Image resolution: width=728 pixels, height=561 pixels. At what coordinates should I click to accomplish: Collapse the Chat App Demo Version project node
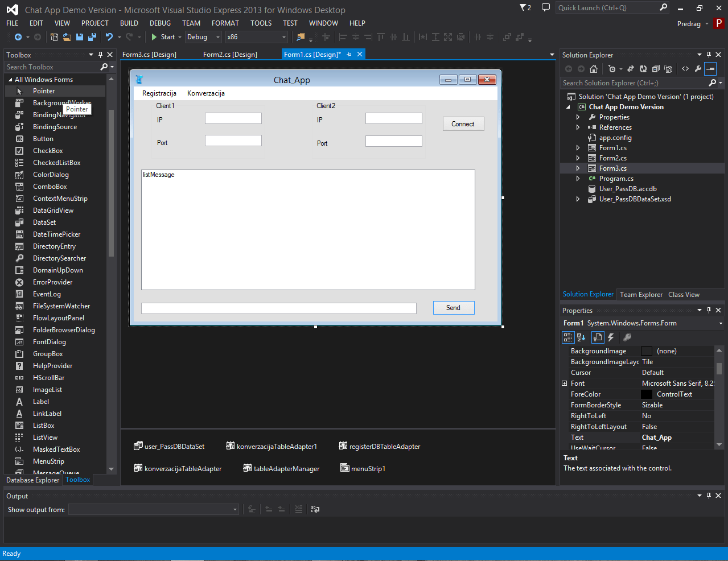(568, 107)
